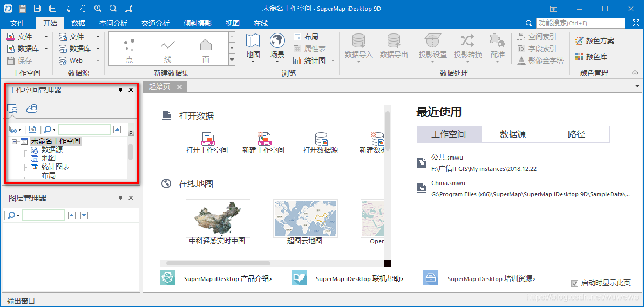Open the datasource 文件 dropdown arrow
644x307 pixels.
pos(98,37)
